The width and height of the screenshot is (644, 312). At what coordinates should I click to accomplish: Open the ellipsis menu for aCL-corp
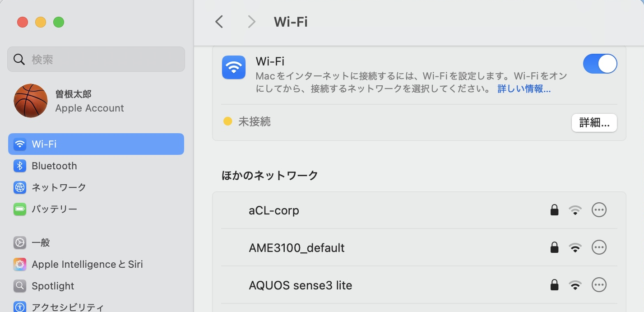pyautogui.click(x=599, y=210)
